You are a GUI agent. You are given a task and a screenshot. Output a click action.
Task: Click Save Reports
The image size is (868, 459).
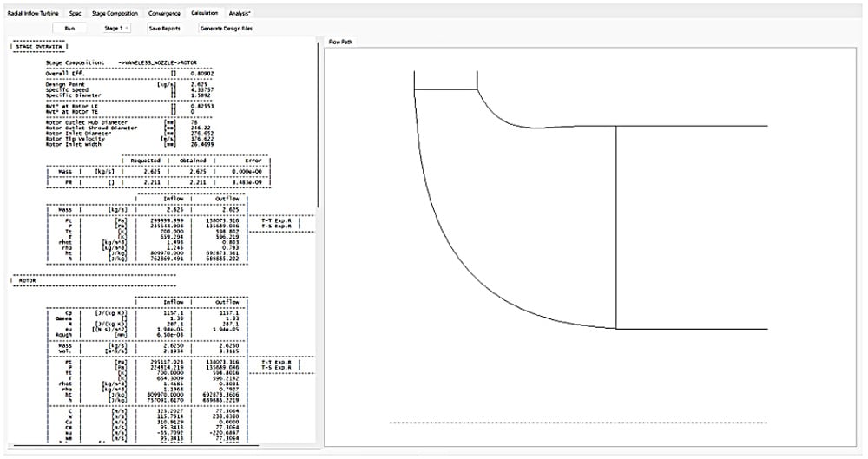pos(165,29)
